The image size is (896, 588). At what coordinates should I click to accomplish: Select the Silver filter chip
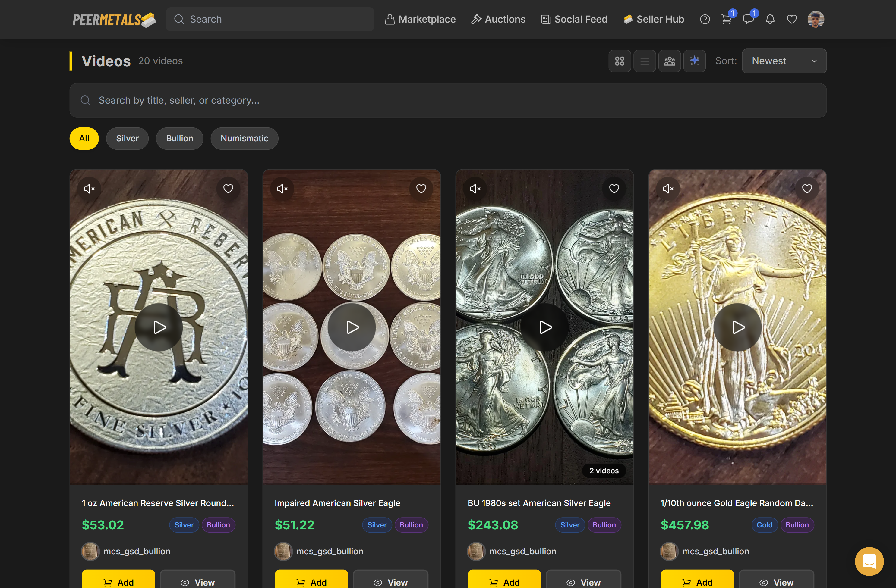[127, 139]
